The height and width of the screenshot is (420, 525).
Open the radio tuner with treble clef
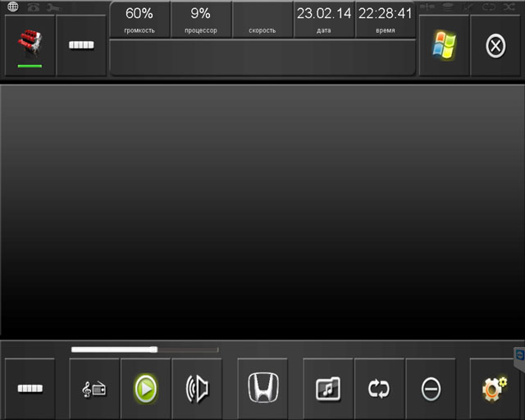pos(94,389)
